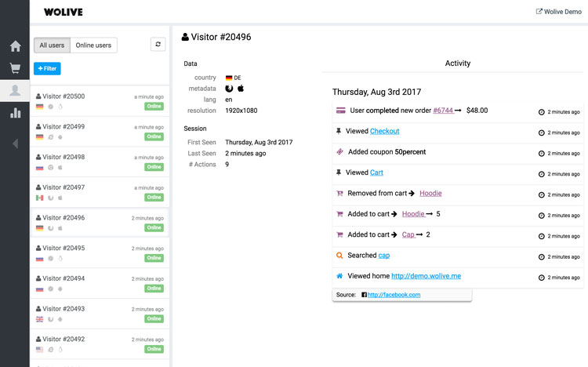
Task: Collapse sidebar with the left arrow icon
Action: [x=15, y=144]
